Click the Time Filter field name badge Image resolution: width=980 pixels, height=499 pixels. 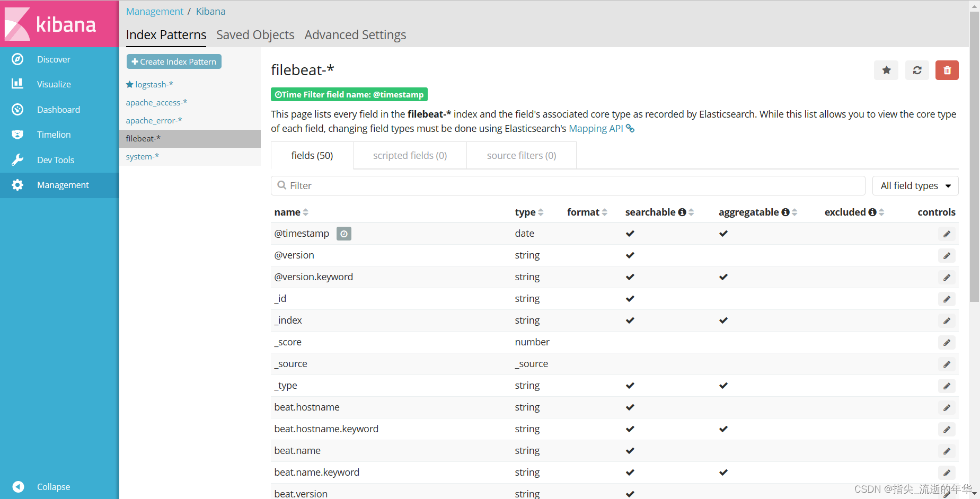click(349, 94)
